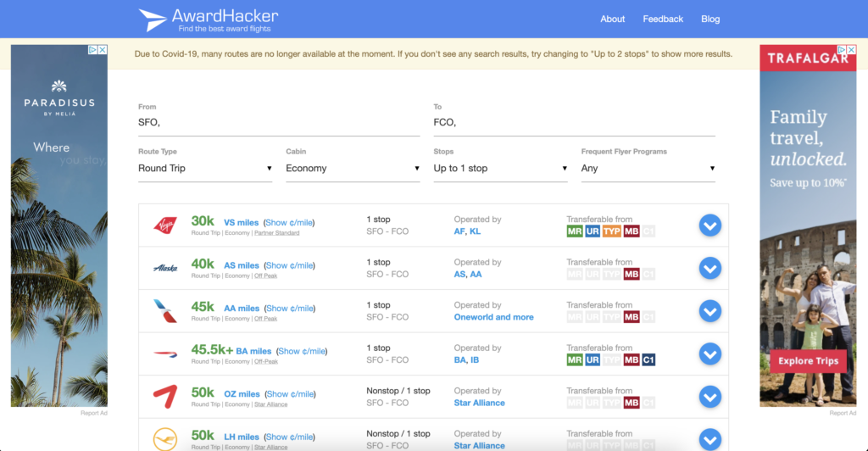The height and width of the screenshot is (451, 868).
Task: Expand the 50k OZ miles result
Action: 709,397
